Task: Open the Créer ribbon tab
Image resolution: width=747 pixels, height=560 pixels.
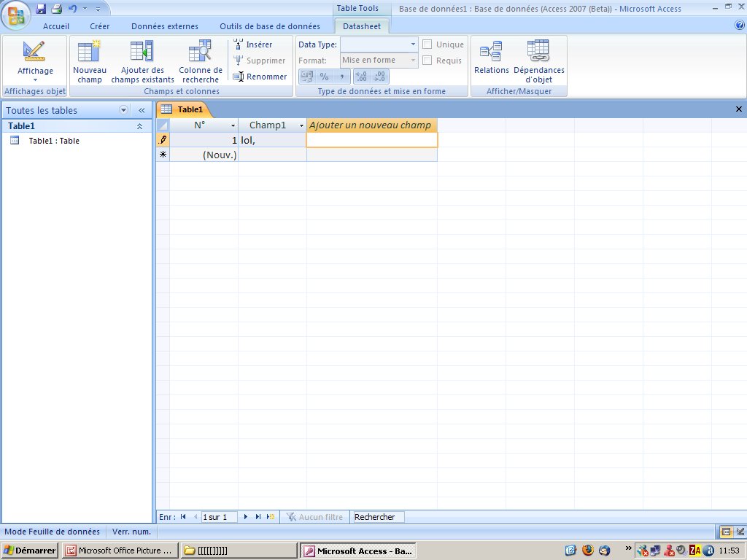Action: coord(99,26)
